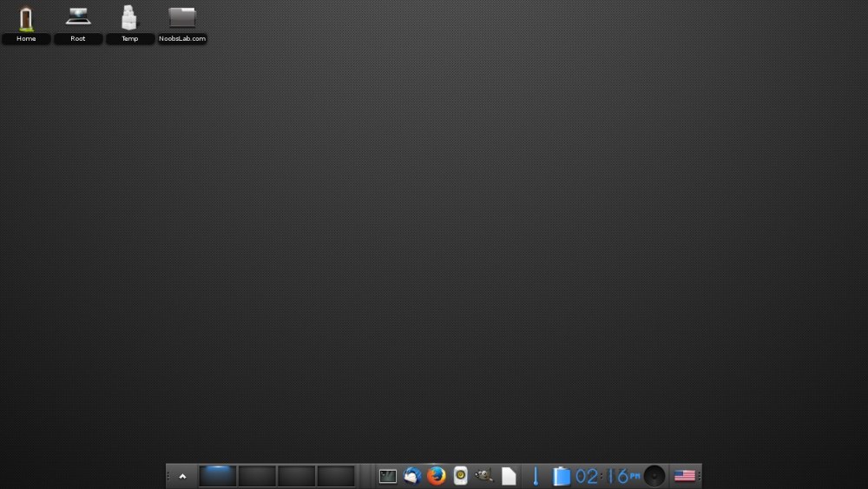The image size is (868, 489).
Task: Open the blank document launcher
Action: click(509, 476)
